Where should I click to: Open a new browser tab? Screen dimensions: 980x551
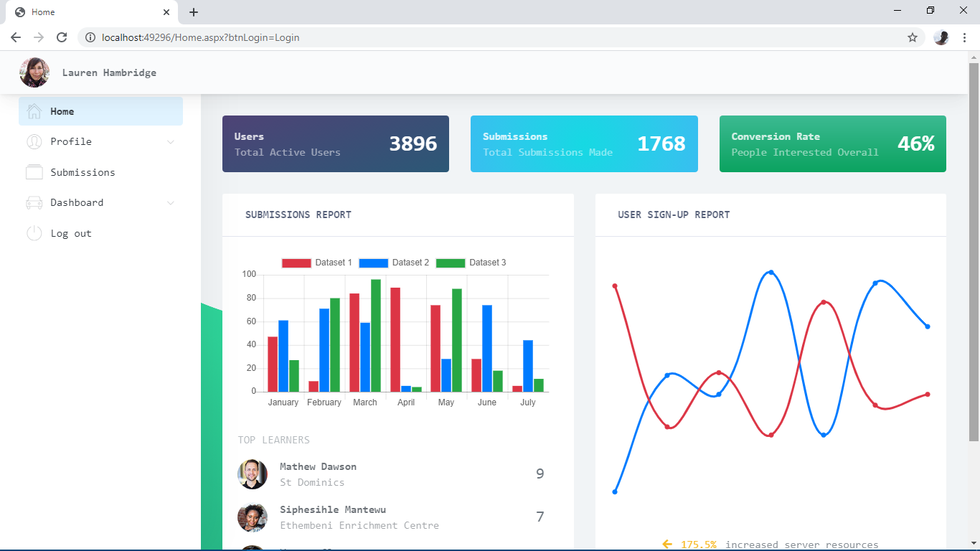(194, 12)
